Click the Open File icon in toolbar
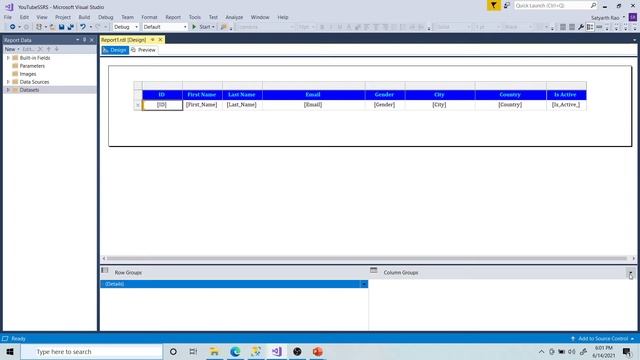The width and height of the screenshot is (640, 360). coord(52,27)
